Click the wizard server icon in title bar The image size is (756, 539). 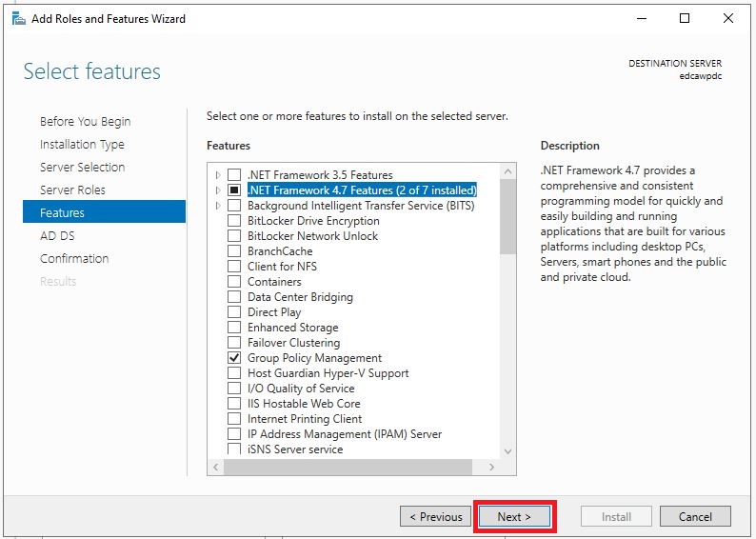18,19
